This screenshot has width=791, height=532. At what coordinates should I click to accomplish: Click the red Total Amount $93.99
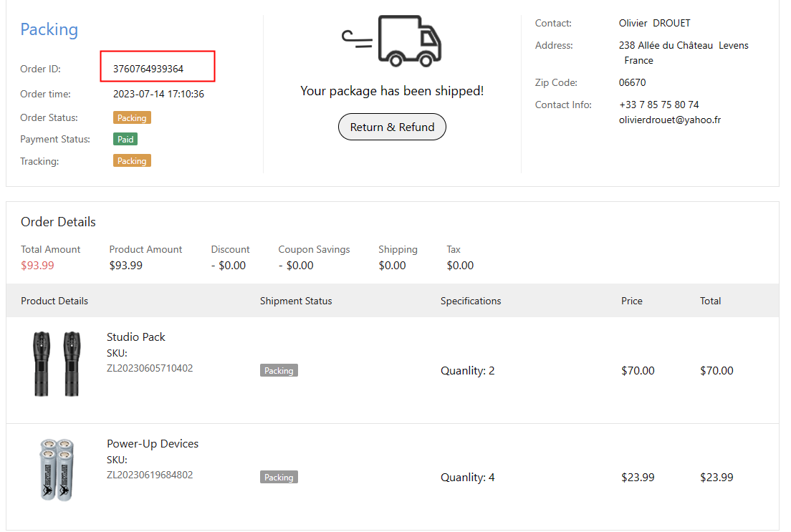37,265
